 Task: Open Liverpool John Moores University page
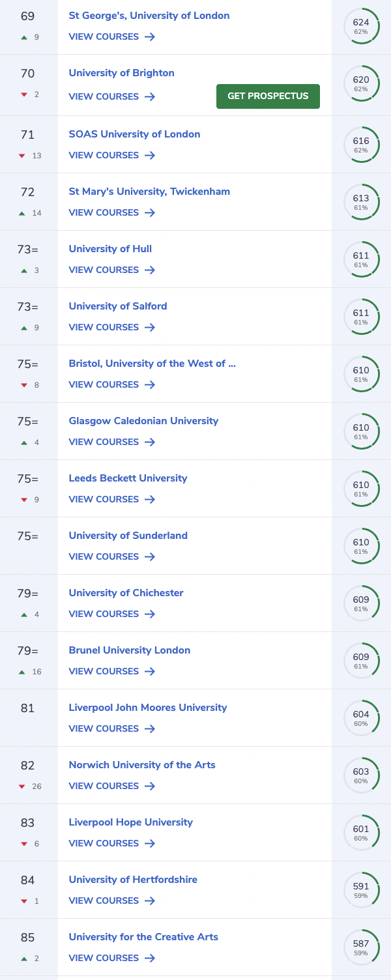coord(148,708)
